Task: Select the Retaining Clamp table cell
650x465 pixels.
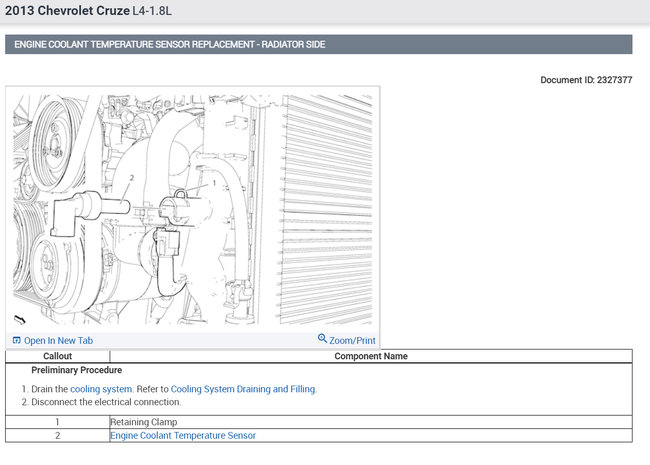Action: click(371, 422)
